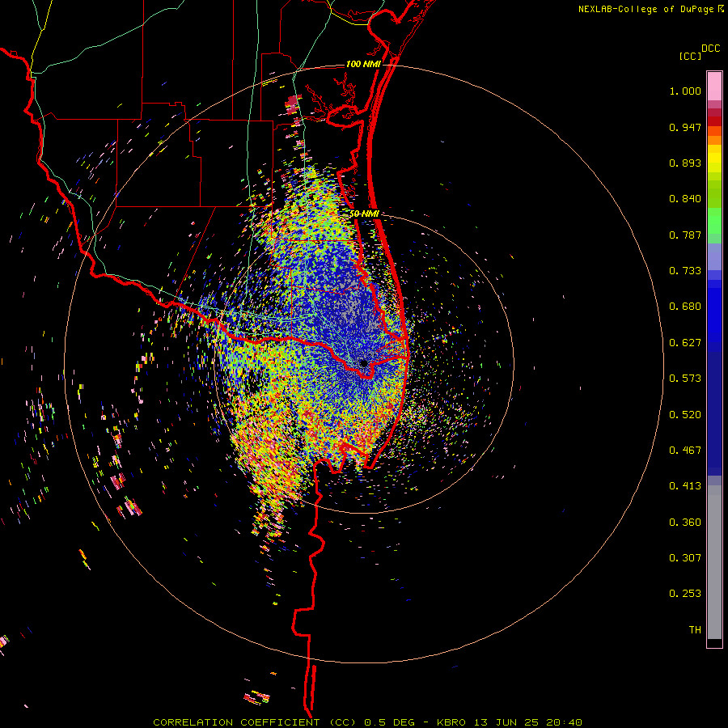Click the NEXLAB-College of DuPage credit text
This screenshot has width=728, height=728.
[646, 9]
